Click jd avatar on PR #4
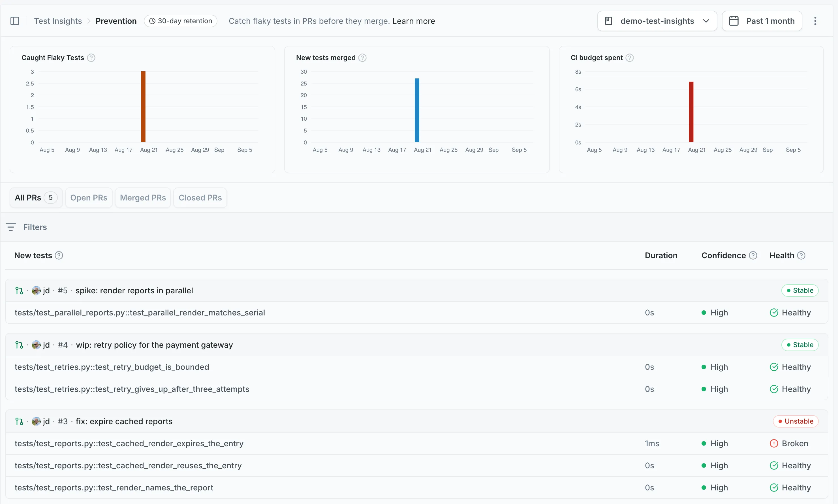Screen dimensions: 838x504 (36, 345)
